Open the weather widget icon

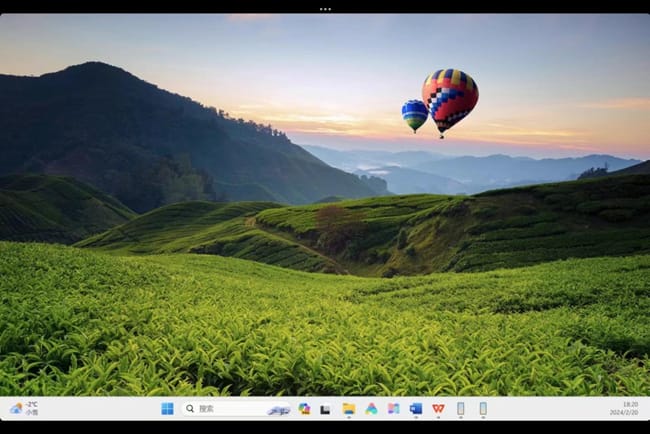point(16,408)
